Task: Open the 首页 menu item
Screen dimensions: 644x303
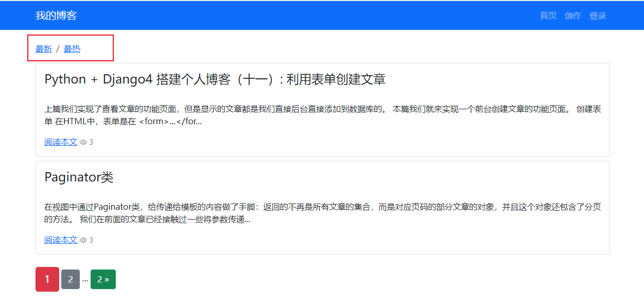Action: (547, 15)
